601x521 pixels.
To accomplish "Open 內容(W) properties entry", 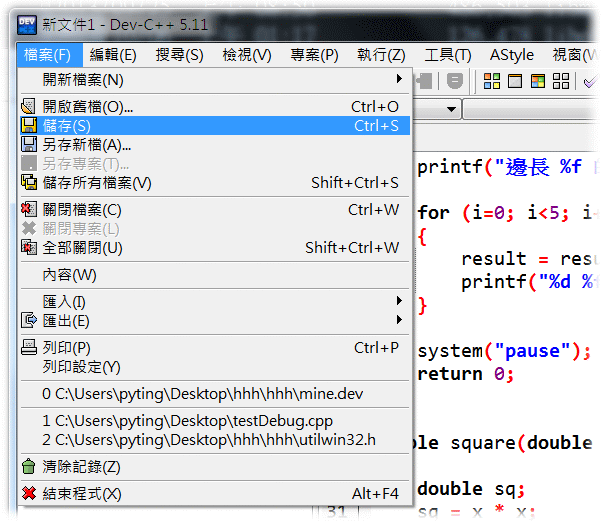I will pyautogui.click(x=215, y=275).
